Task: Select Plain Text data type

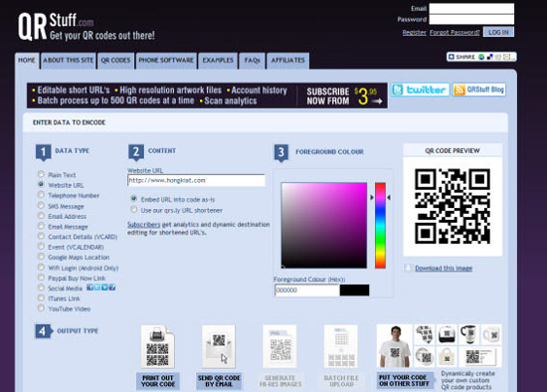Action: coord(41,174)
